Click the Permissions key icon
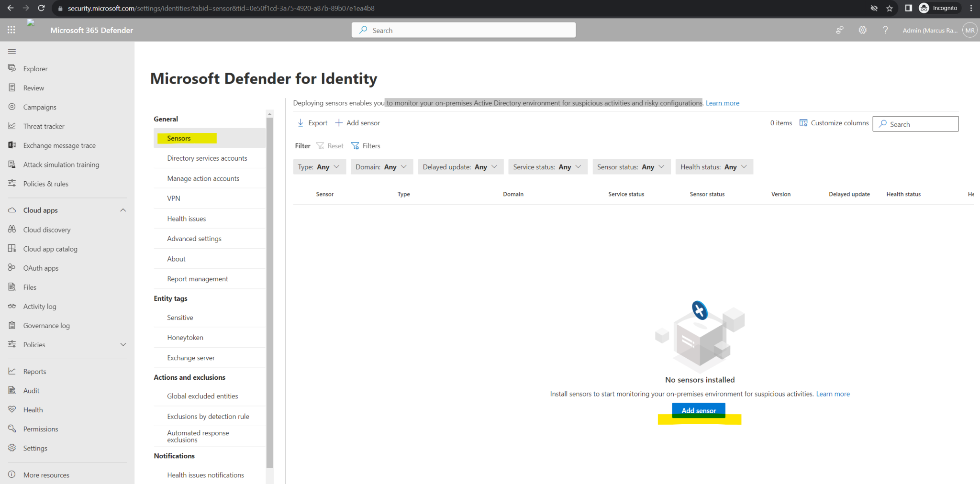The image size is (980, 484). (x=12, y=429)
